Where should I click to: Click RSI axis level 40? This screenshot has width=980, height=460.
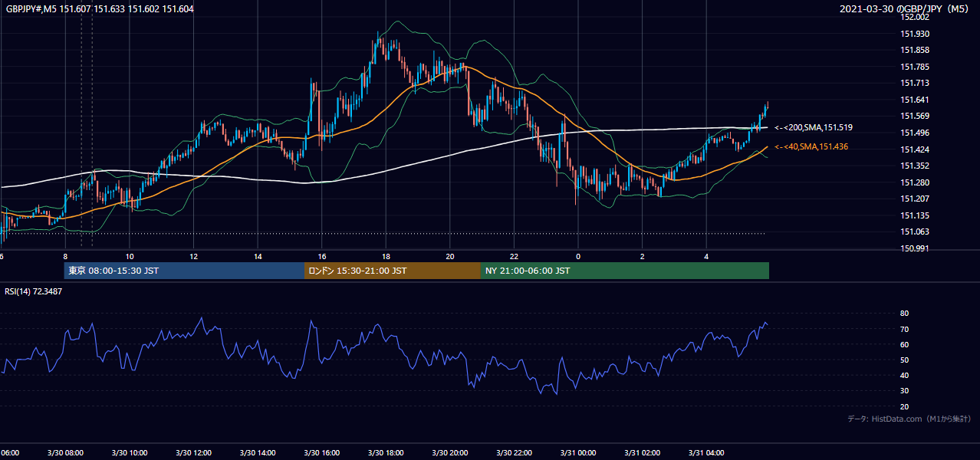(904, 375)
